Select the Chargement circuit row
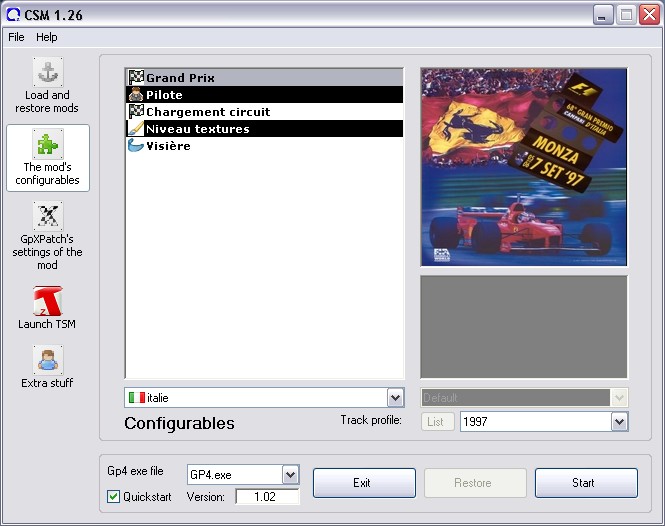Screen dimensions: 665x526 pos(265,111)
